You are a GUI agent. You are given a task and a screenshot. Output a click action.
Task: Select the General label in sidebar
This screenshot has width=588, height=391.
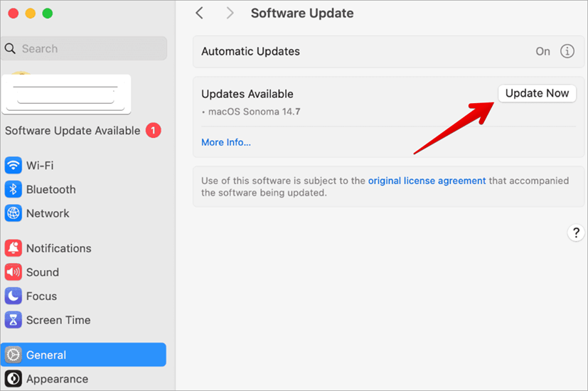pos(46,355)
